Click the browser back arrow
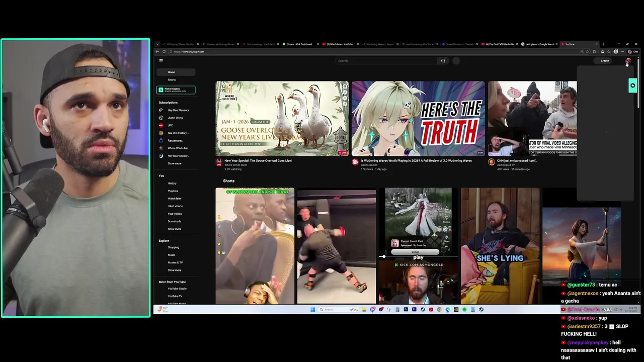This screenshot has height=362, width=644. click(x=157, y=52)
